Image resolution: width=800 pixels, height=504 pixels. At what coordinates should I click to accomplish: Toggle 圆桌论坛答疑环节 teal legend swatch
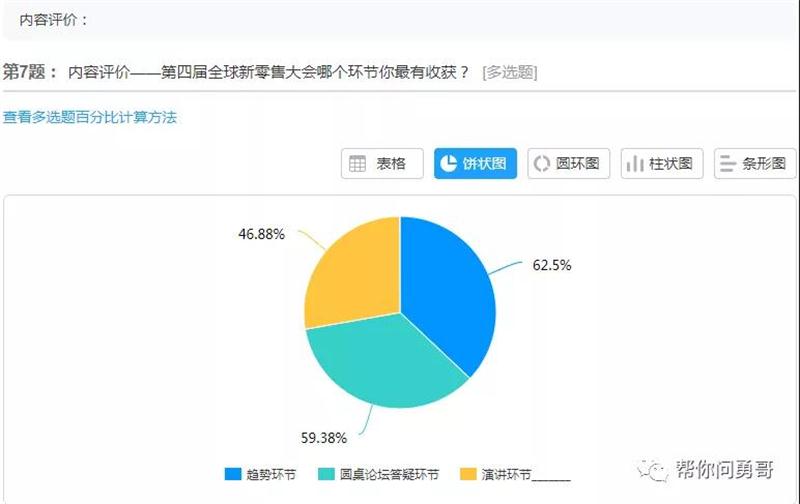coord(326,474)
